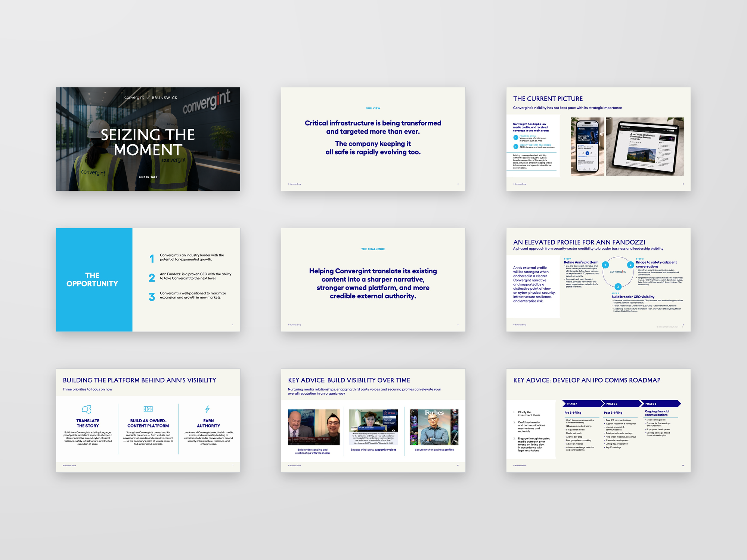Click the Phase 2 arrow header
Viewport: 747px width, 560px height.
point(622,404)
